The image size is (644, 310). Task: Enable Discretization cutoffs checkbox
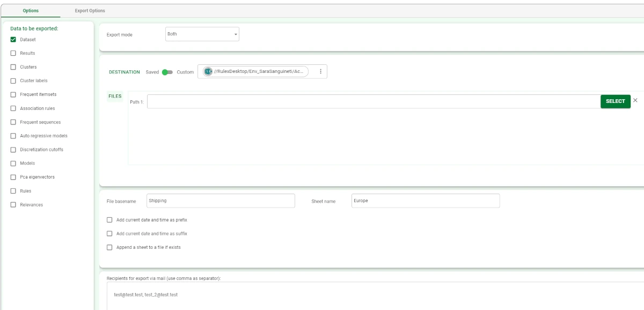[13, 150]
